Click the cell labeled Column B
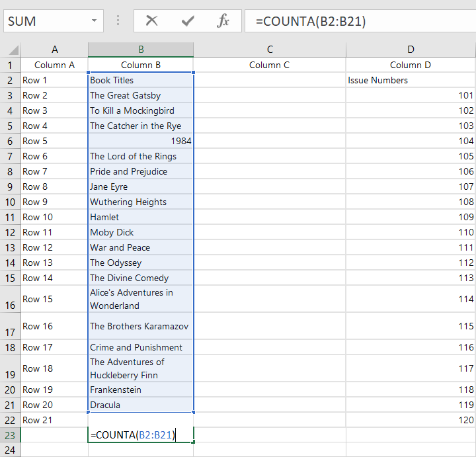The width and height of the screenshot is (476, 457). tap(141, 65)
